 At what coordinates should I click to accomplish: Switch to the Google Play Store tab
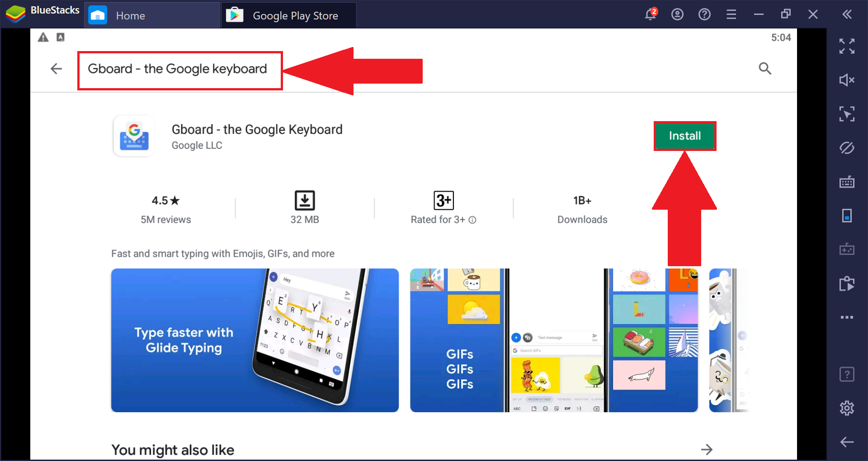tap(289, 15)
